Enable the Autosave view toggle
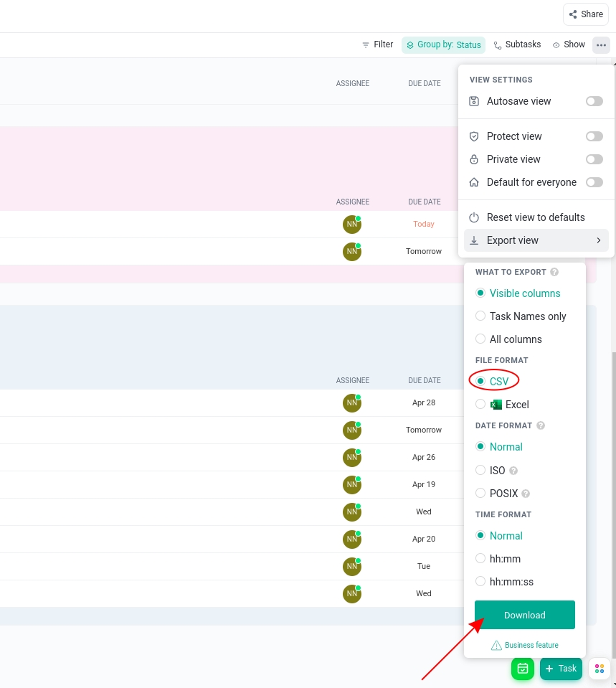616x688 pixels. coord(594,101)
